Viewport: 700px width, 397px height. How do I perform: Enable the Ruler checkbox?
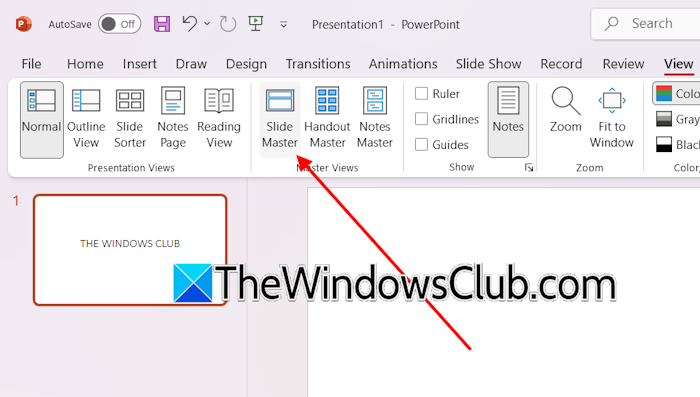[x=421, y=93]
